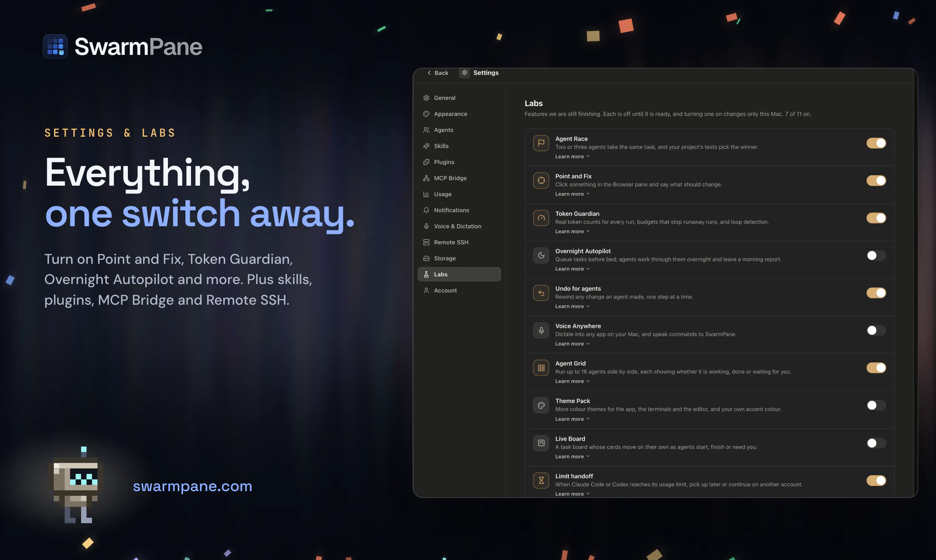Click the Limit handoff hourglass icon

[x=541, y=480]
